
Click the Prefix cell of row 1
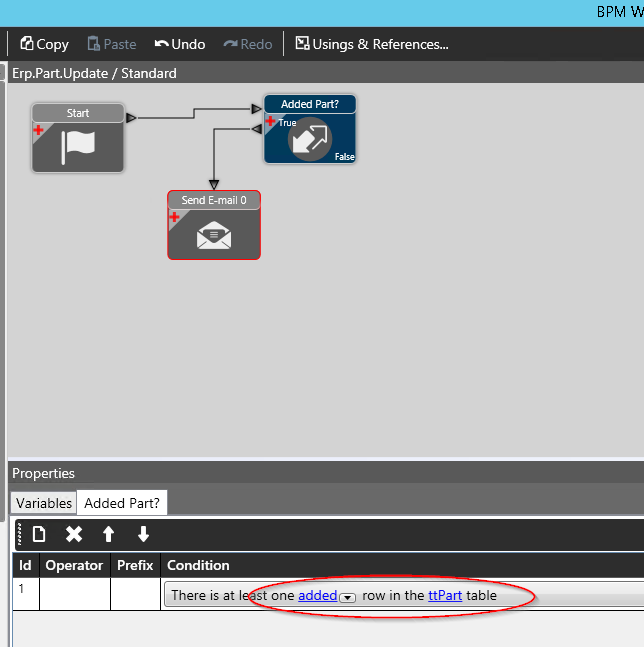click(135, 593)
